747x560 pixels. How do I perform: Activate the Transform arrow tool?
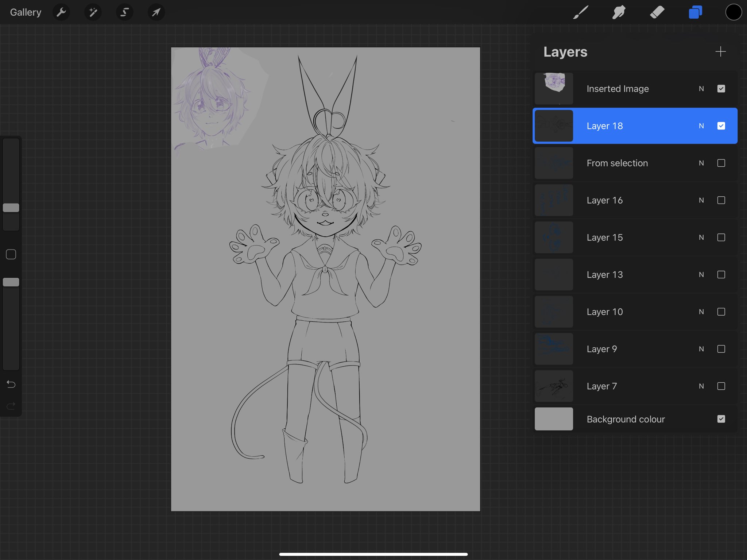[156, 12]
